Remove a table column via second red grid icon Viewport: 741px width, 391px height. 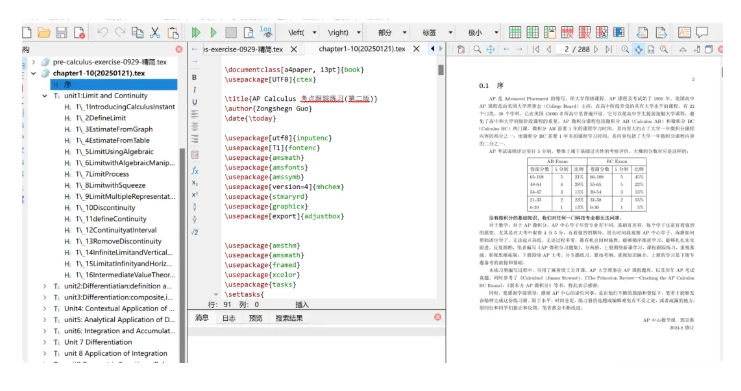pos(585,32)
